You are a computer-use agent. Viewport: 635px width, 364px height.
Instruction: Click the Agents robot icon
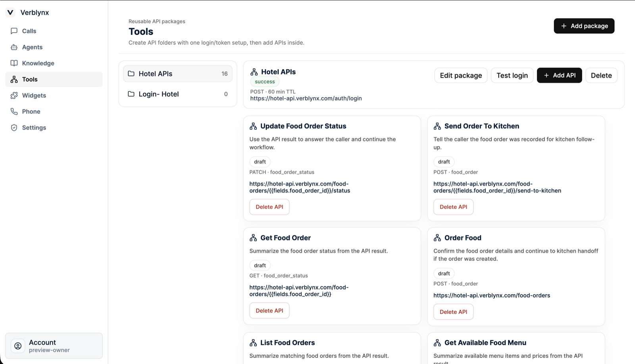coord(14,47)
